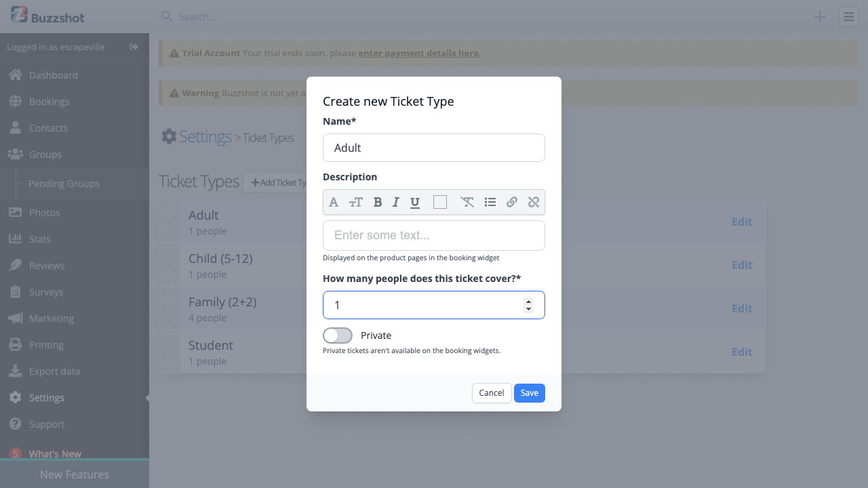Toggle underline in the description editor
This screenshot has height=488, width=868.
(x=414, y=202)
